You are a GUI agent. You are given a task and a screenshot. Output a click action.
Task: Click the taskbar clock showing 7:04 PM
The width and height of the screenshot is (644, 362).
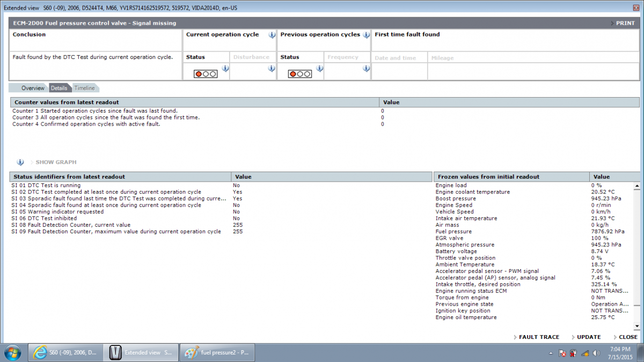(x=620, y=353)
